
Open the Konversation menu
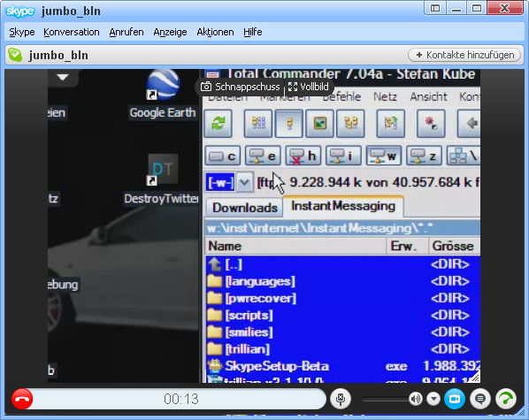[72, 32]
